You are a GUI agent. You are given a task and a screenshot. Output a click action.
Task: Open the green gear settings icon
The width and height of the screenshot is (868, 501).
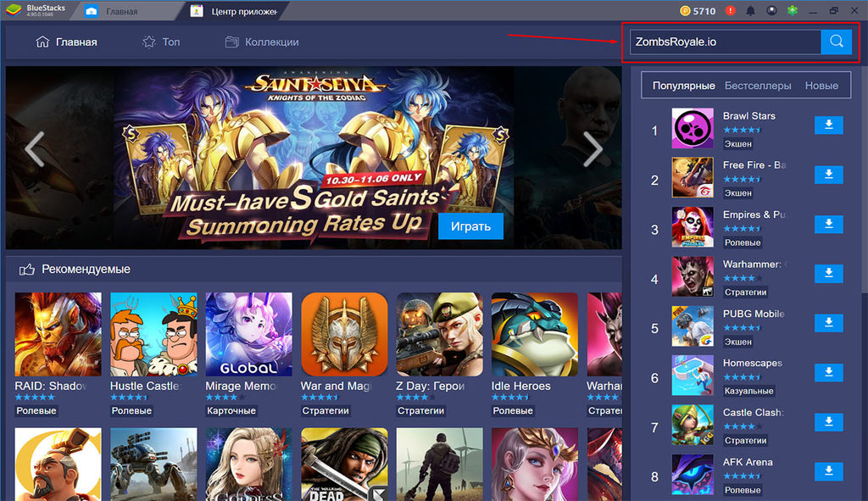(793, 10)
